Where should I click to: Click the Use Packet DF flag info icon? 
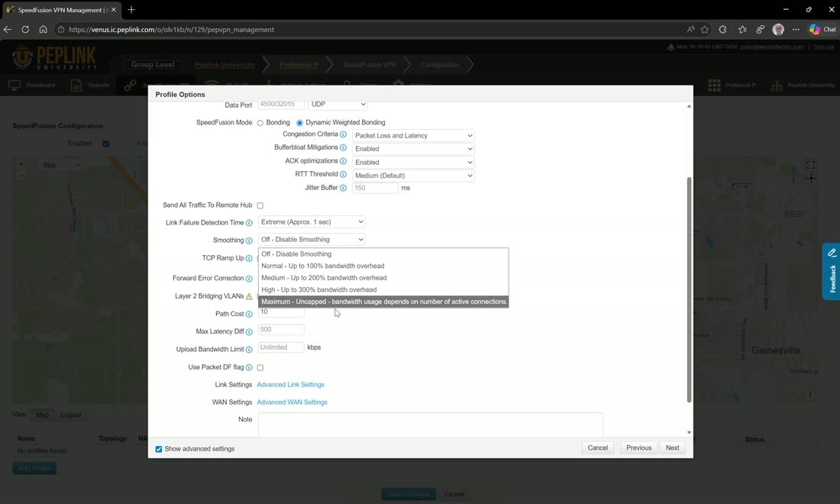click(249, 367)
